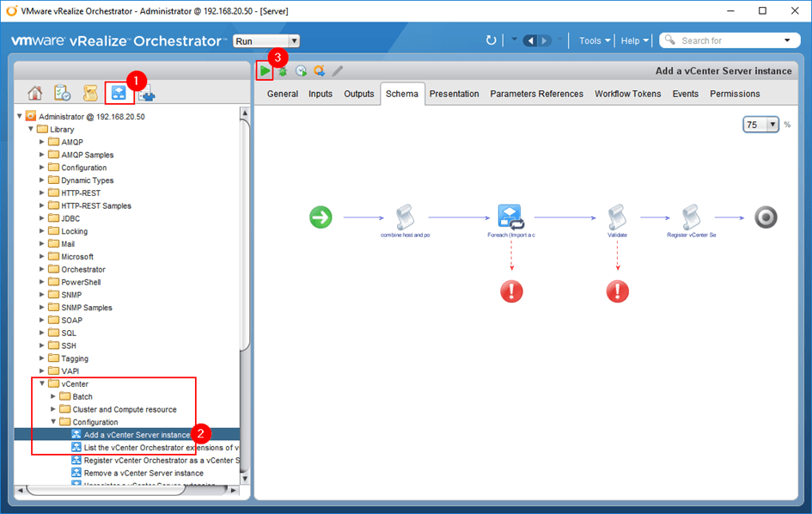The width and height of the screenshot is (812, 514).
Task: Open the Parameters References tab
Action: 536,94
